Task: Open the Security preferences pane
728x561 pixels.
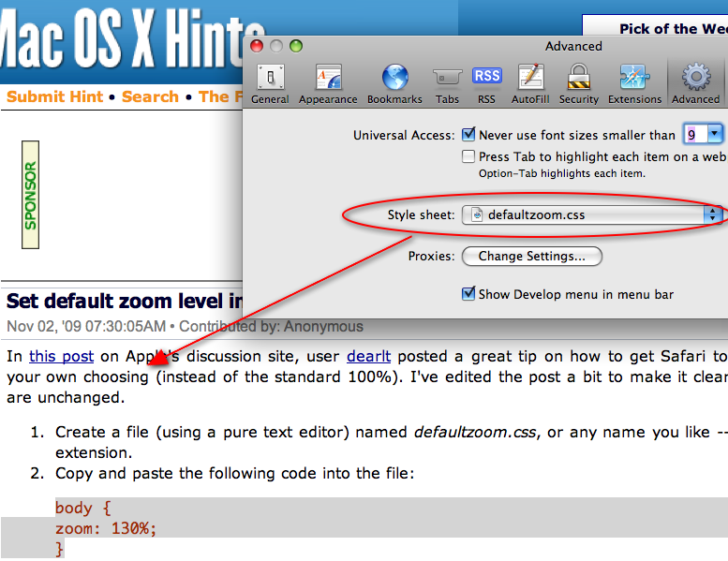Action: click(x=578, y=84)
